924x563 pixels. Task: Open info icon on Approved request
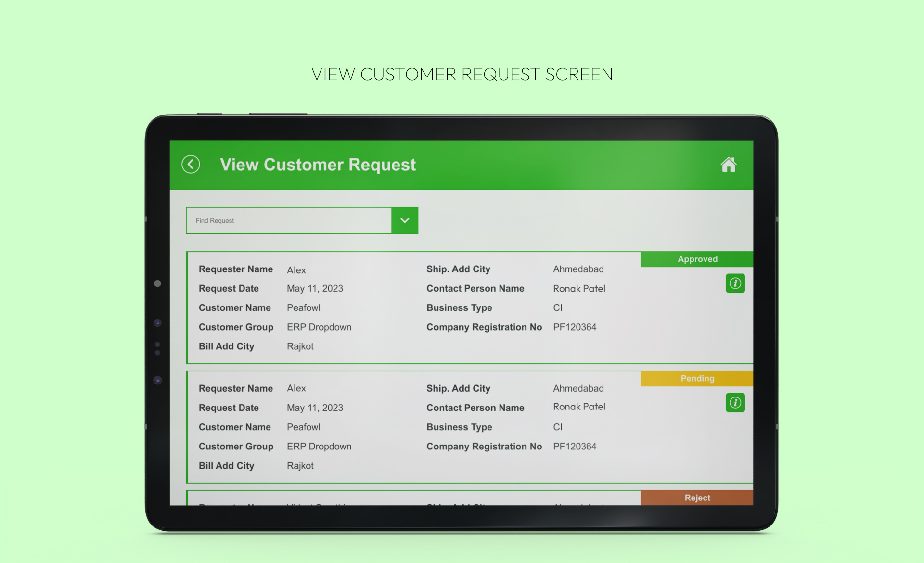[x=735, y=283]
